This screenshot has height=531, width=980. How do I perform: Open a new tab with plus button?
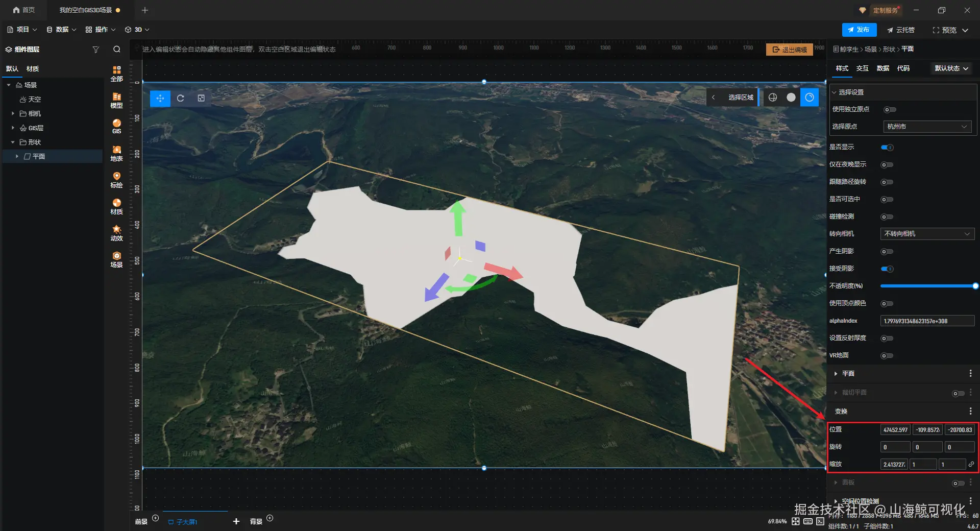[x=145, y=10]
